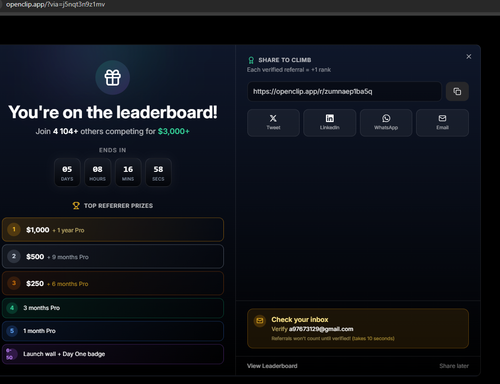Click the rank 2 silver badge

point(14,256)
